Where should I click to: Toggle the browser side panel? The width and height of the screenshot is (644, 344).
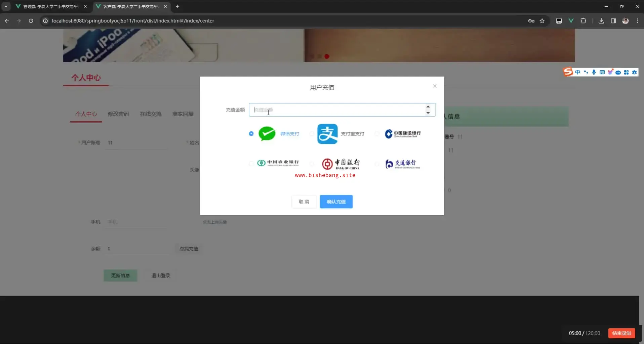[613, 21]
